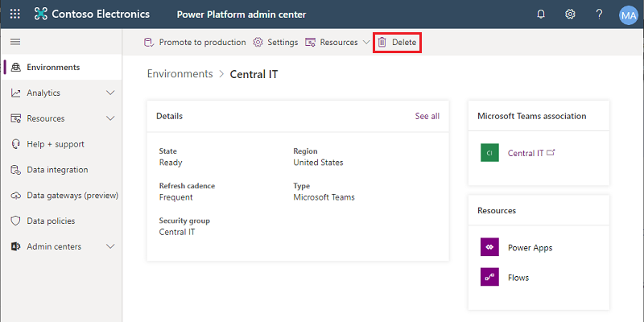This screenshot has height=322, width=644.
Task: Open the Power Apps resource link
Action: pyautogui.click(x=530, y=248)
